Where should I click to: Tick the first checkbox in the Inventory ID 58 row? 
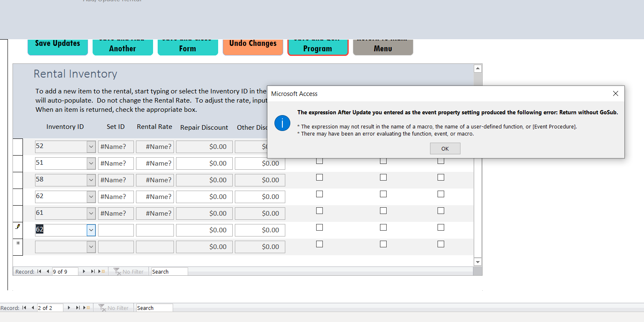(319, 177)
